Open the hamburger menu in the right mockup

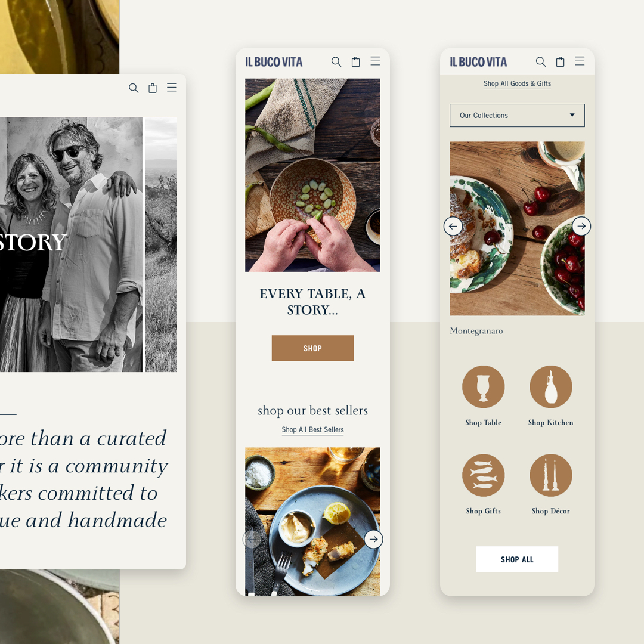point(580,61)
